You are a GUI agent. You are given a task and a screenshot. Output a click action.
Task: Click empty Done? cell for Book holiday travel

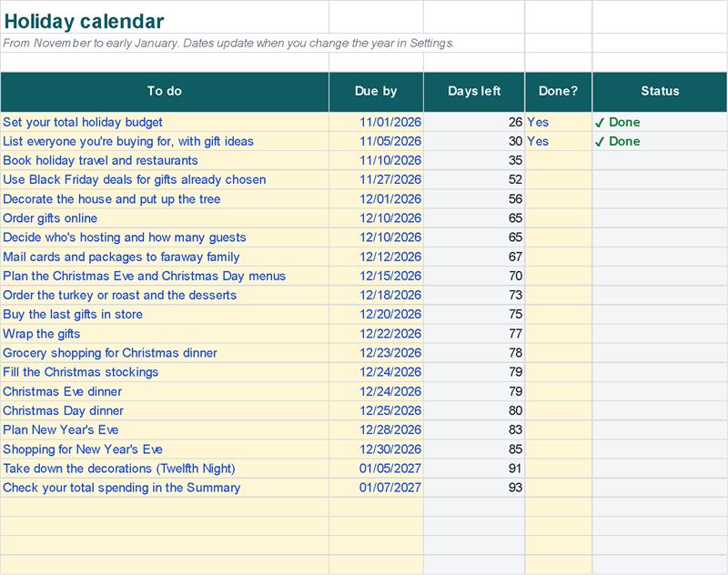[559, 160]
